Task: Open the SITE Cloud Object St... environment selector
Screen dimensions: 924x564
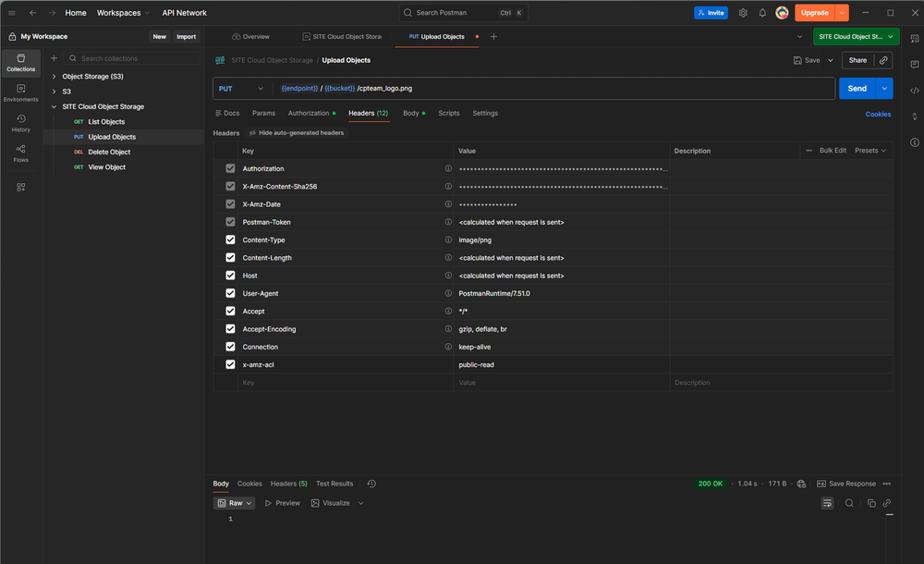Action: [857, 37]
